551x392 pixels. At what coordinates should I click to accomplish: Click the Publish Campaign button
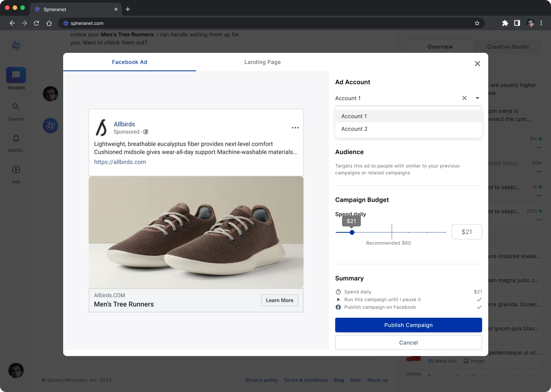point(408,325)
